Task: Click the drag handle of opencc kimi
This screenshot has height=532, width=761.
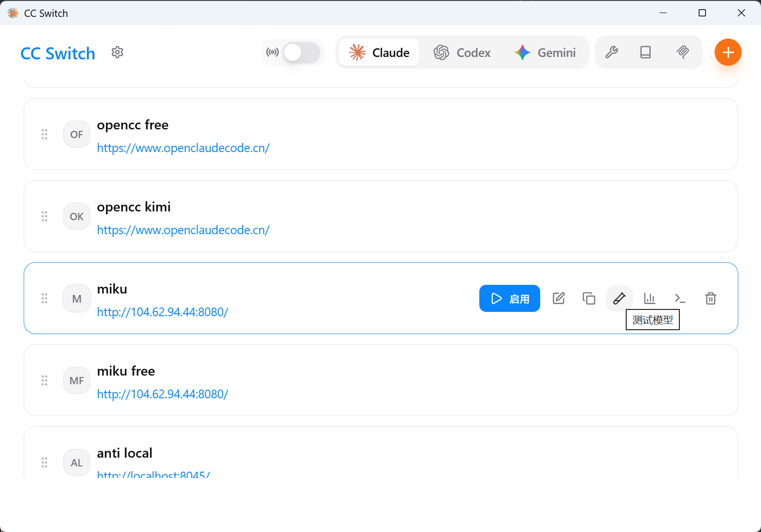Action: (x=44, y=216)
